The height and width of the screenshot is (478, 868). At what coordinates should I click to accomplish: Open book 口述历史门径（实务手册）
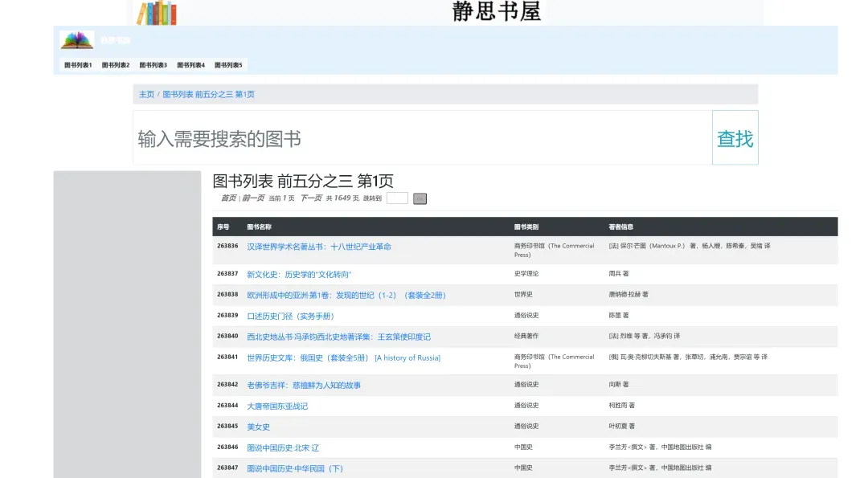[x=290, y=317]
